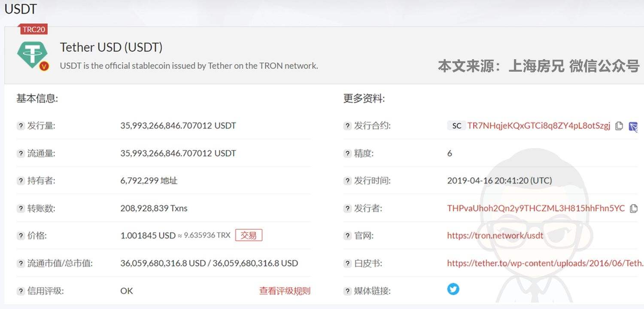This screenshot has height=309, width=644.
Task: Click the TRC20 badge label
Action: click(34, 30)
